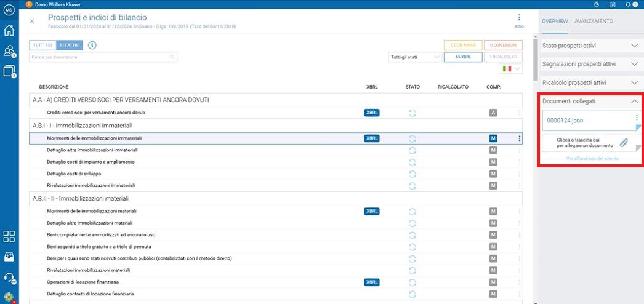Select row Beni completamente ammortizzati ed ancora in uso
Viewport: 644px width, 304px height.
(276, 235)
